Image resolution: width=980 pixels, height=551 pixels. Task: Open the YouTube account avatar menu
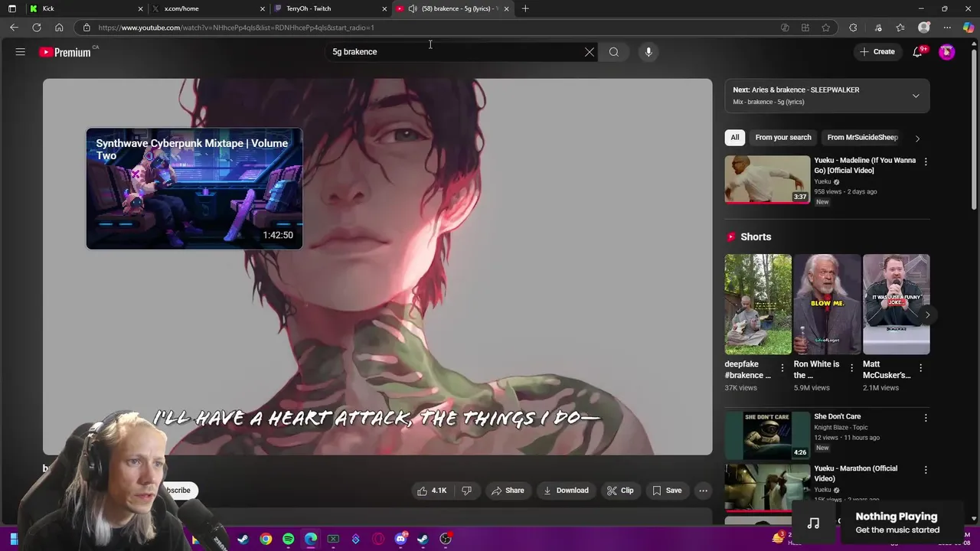tap(947, 52)
